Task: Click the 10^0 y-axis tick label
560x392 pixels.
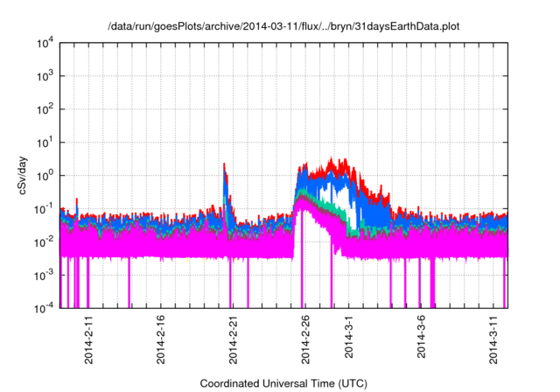Action: pyautogui.click(x=44, y=176)
